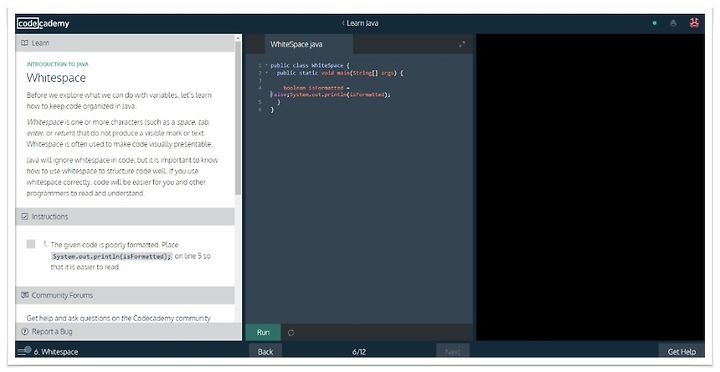Collapse the Community Forums section header
The width and height of the screenshot is (720, 372).
[125, 295]
